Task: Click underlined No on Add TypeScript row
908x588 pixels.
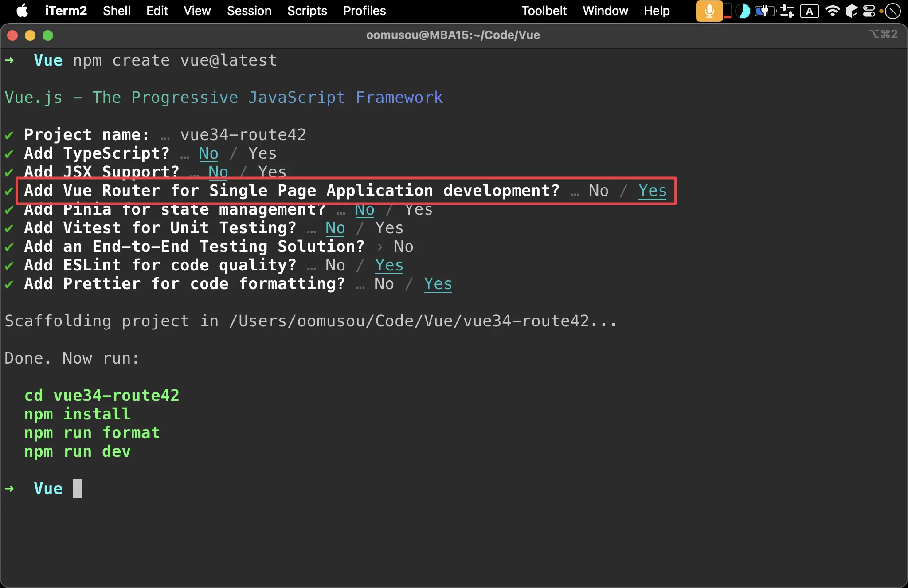Action: pos(208,153)
